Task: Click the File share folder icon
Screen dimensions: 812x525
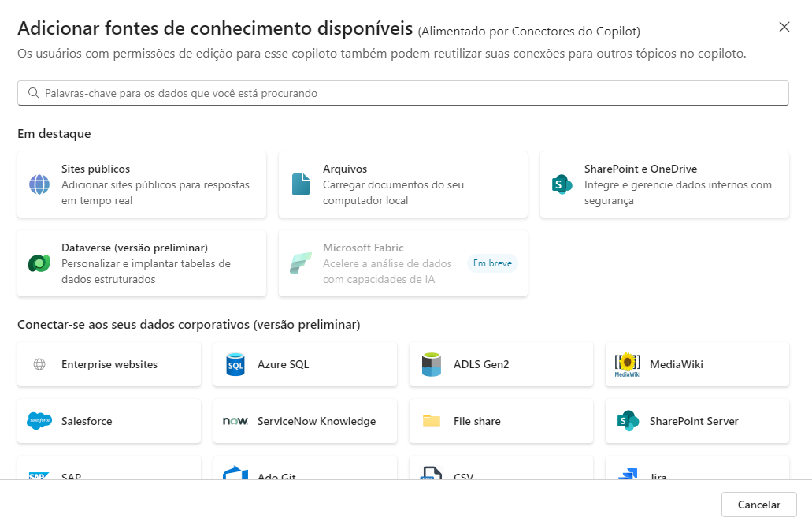Action: click(x=431, y=421)
